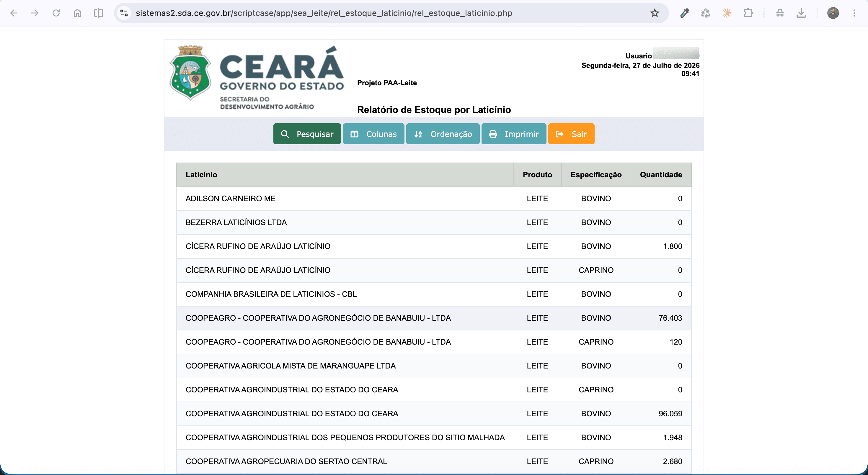
Task: Open the Ordenação sorting options
Action: pos(443,134)
